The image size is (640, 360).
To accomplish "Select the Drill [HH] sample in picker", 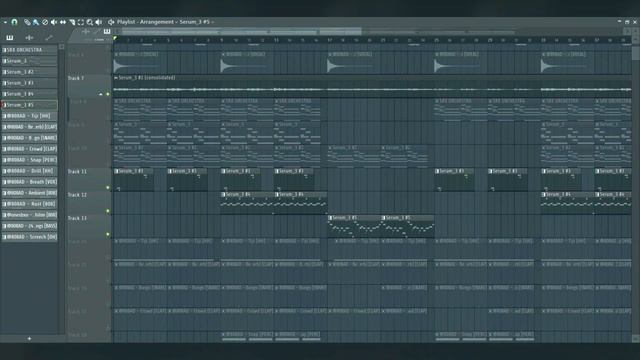I will [x=29, y=171].
